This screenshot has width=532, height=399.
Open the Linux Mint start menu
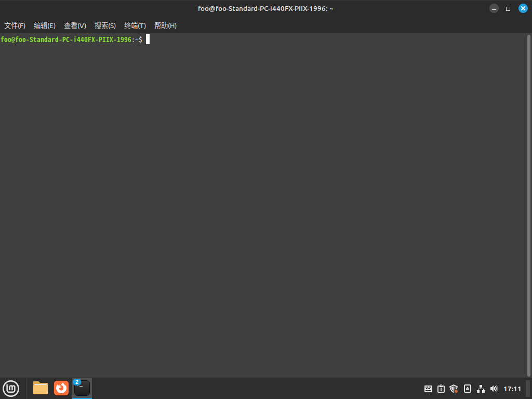click(x=11, y=388)
